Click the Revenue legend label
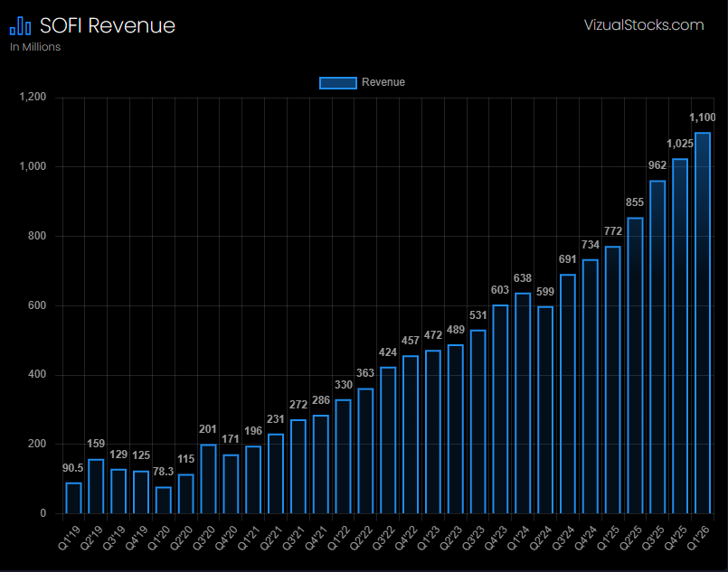Image resolution: width=728 pixels, height=572 pixels. pyautogui.click(x=383, y=82)
